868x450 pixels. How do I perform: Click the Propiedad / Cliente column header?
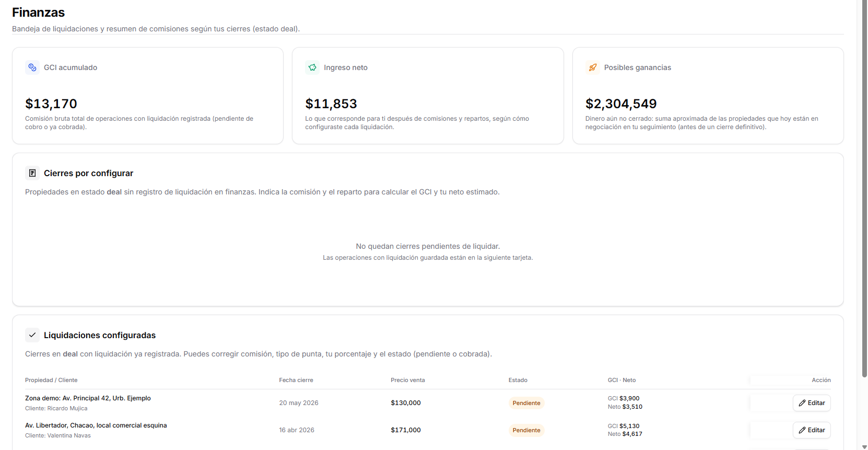(x=51, y=380)
